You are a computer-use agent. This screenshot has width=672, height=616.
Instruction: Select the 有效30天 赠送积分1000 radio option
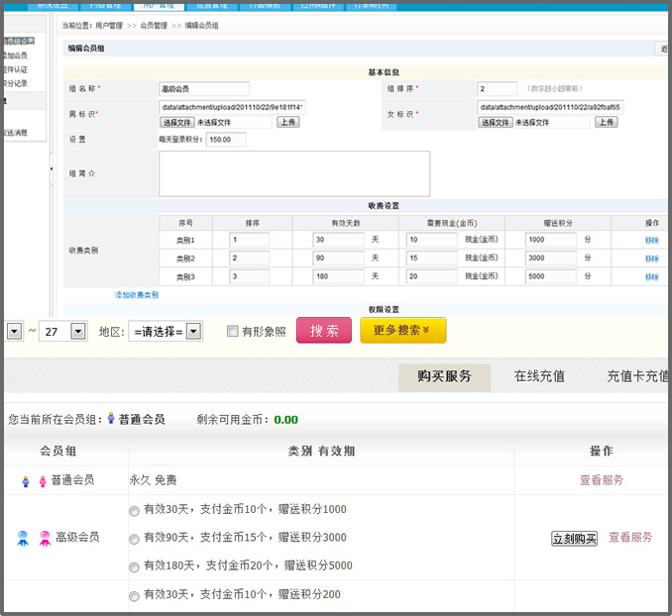click(134, 510)
